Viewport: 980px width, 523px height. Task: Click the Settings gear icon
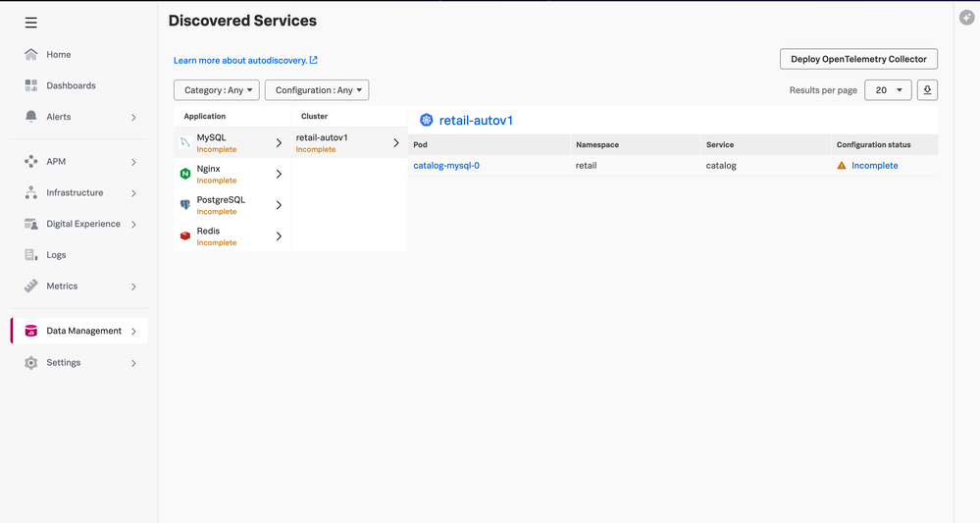click(x=31, y=363)
